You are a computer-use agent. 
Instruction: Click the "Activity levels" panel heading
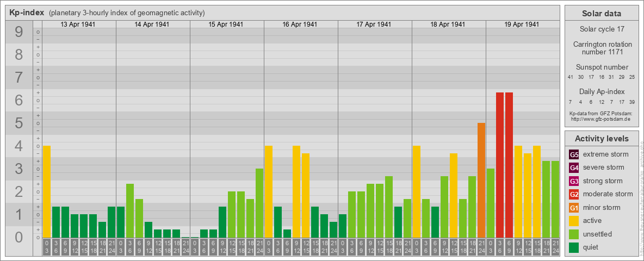(x=602, y=139)
